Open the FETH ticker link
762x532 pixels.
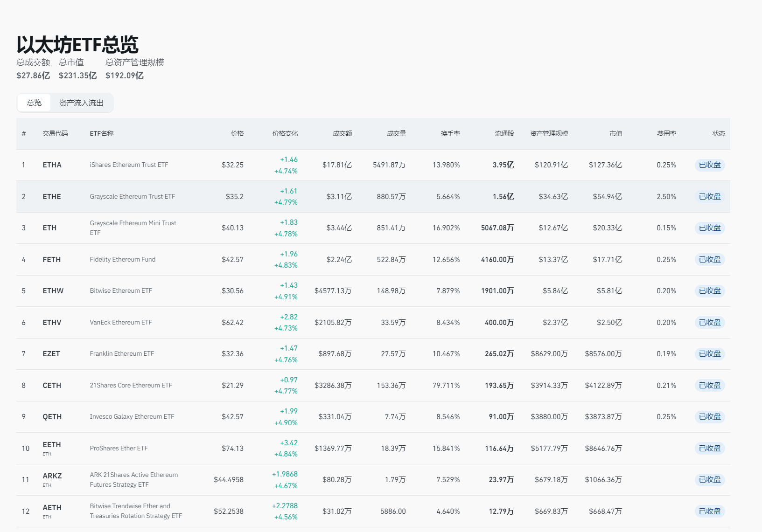coord(52,260)
